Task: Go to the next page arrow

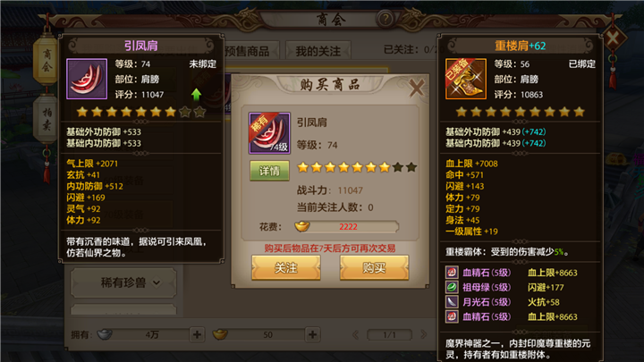Action: [423, 334]
